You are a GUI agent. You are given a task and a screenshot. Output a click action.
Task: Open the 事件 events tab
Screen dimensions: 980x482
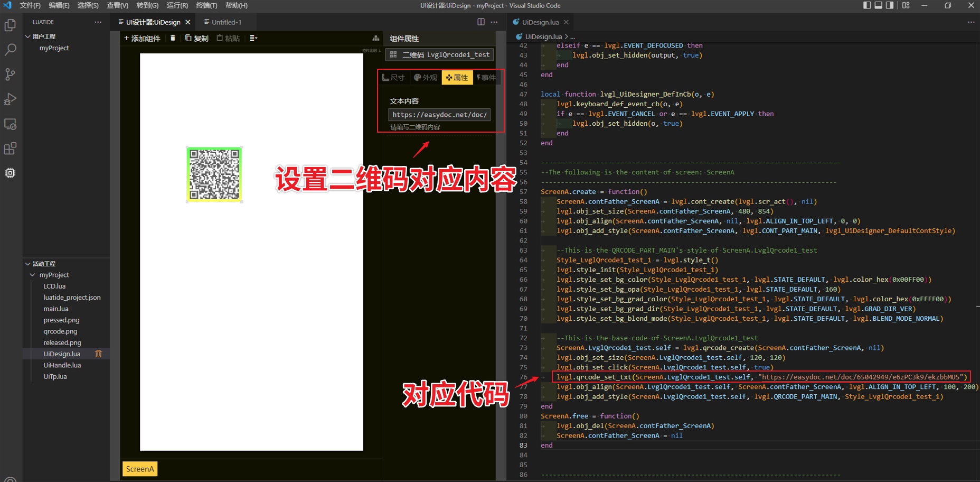(x=487, y=77)
